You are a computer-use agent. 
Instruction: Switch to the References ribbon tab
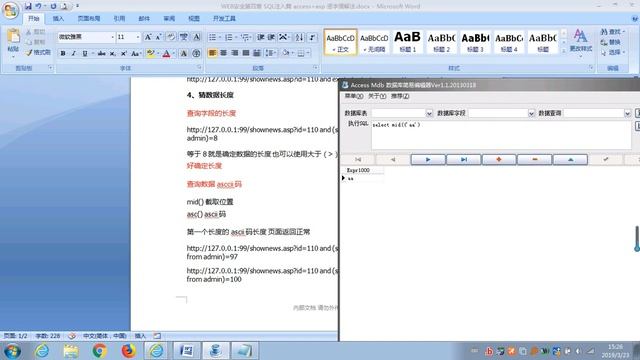pos(119,18)
